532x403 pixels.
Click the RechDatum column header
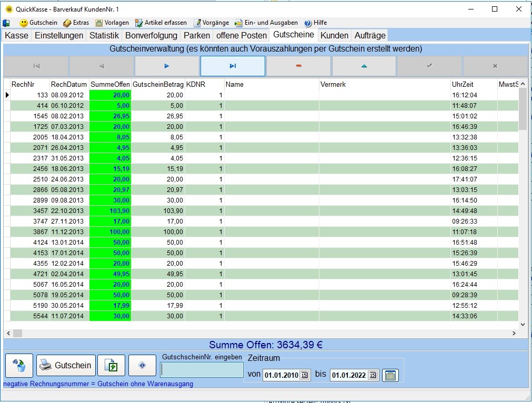69,84
